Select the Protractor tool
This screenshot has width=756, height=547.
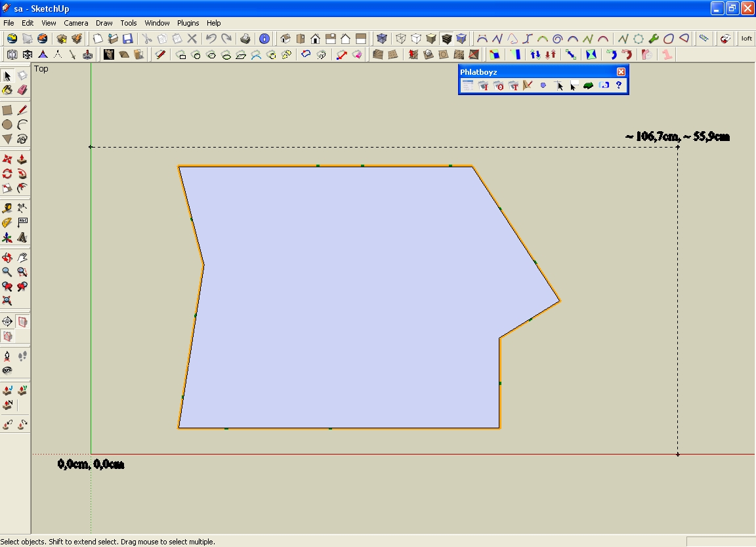(x=7, y=223)
